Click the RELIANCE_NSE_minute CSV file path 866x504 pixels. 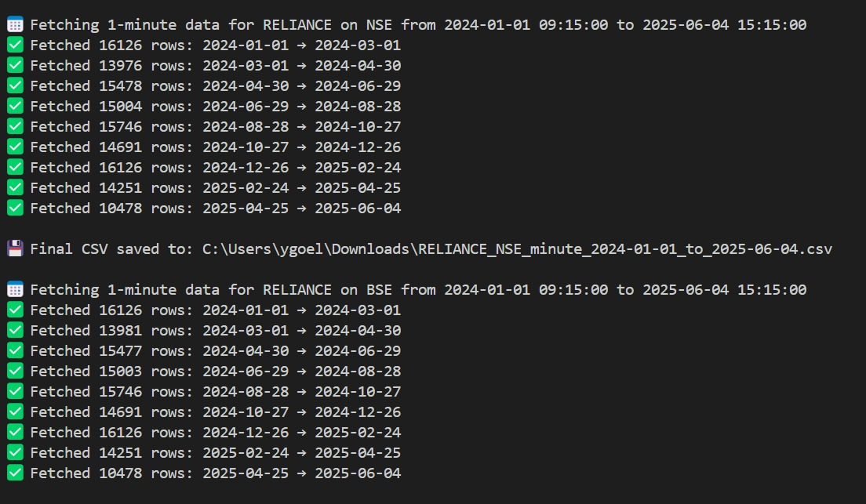[517, 249]
